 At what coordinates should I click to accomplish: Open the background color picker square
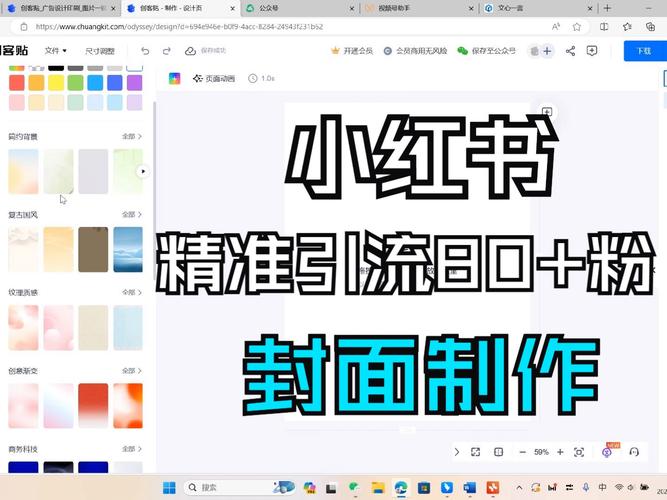174,78
